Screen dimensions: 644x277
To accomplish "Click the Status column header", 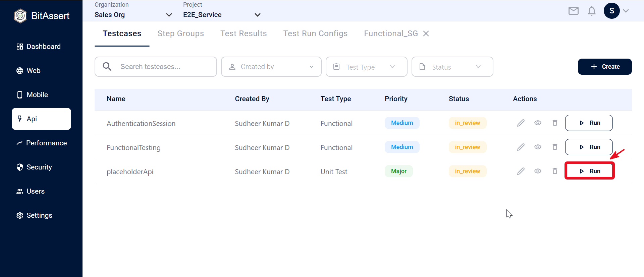I will 459,99.
